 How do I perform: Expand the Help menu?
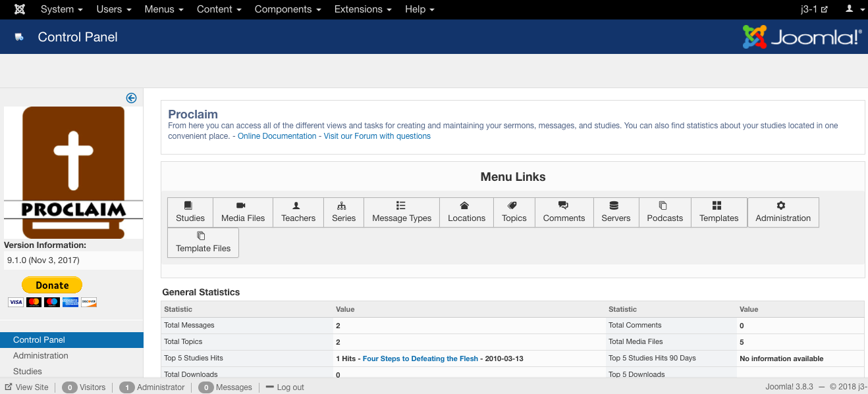(420, 9)
